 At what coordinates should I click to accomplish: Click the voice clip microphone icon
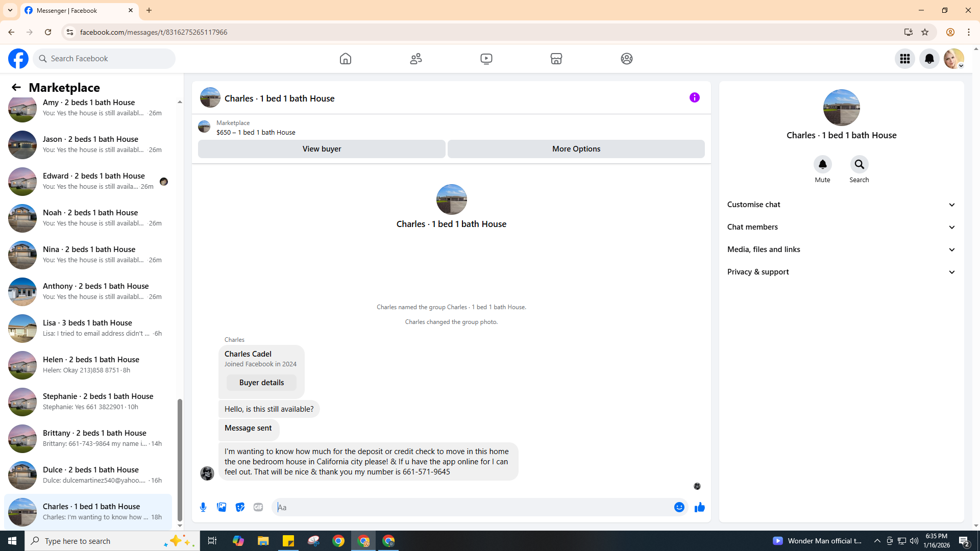[203, 507]
